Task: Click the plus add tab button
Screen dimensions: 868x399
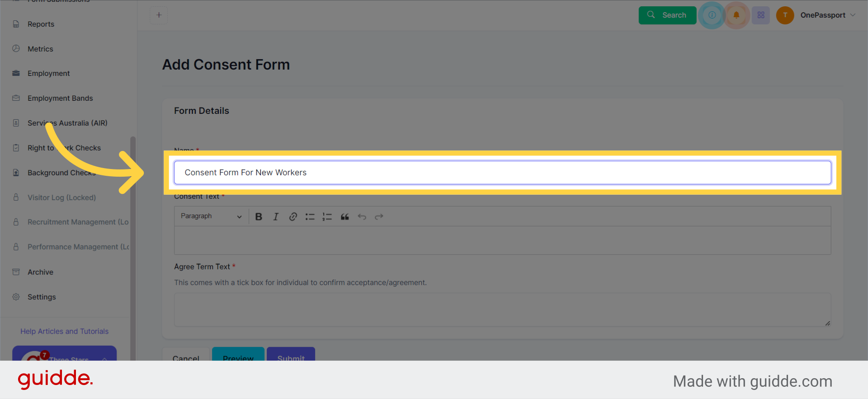Action: 159,15
